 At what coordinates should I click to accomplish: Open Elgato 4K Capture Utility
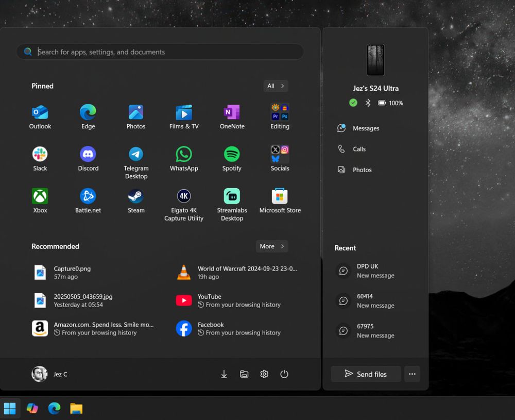184,205
